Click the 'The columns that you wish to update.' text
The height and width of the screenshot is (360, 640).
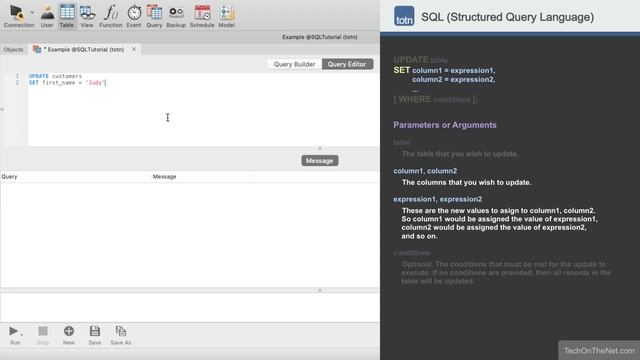click(467, 182)
